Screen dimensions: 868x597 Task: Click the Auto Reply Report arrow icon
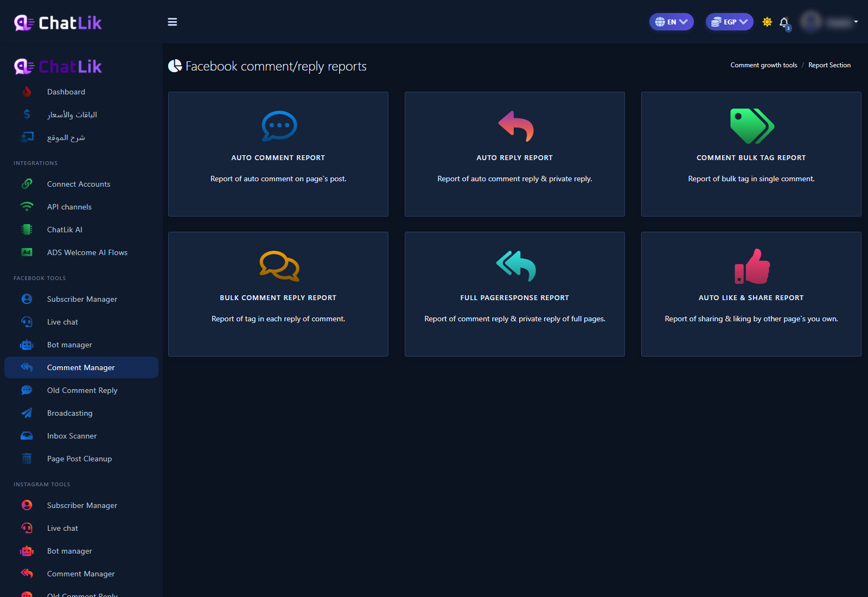point(516,126)
